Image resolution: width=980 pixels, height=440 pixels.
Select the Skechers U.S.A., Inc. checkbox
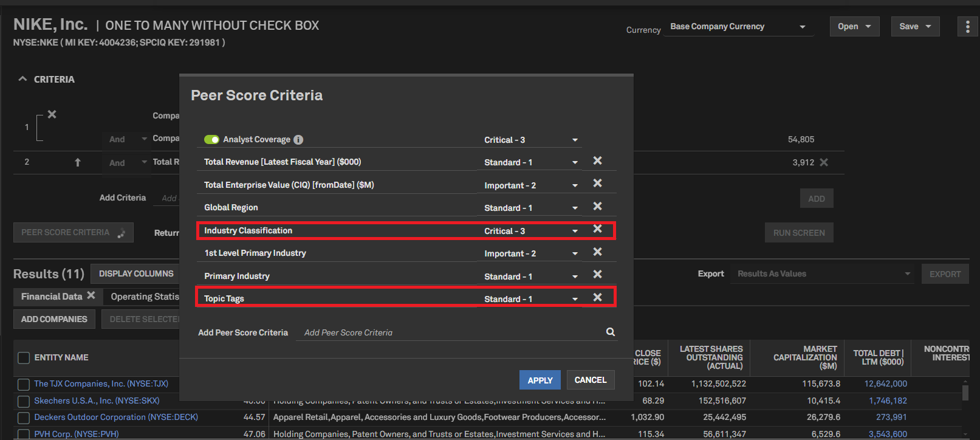pos(24,401)
